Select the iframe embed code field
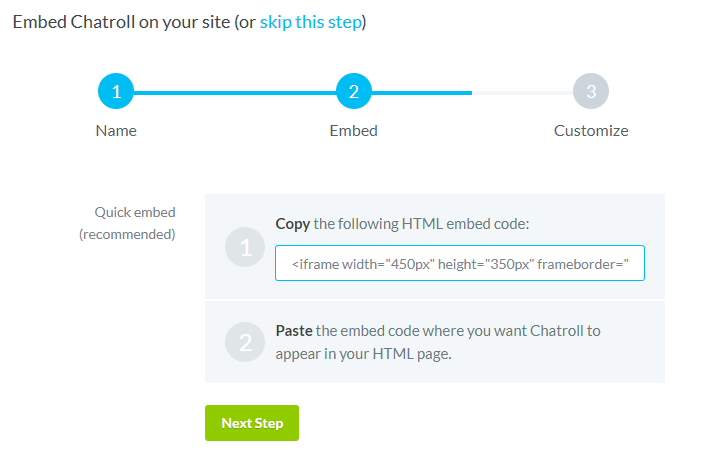Image resolution: width=722 pixels, height=455 pixels. click(x=460, y=263)
